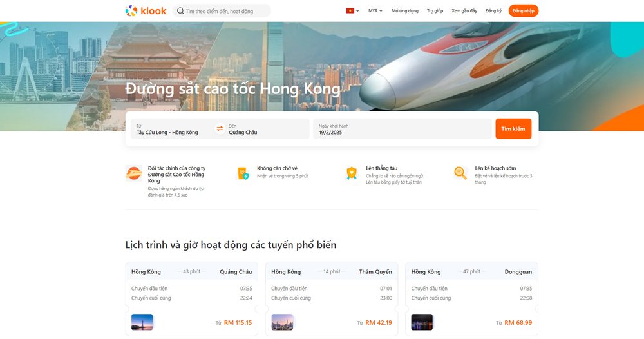Image resolution: width=644 pixels, height=339 pixels.
Task: Click the instant ticket voucher icon
Action: (x=243, y=173)
